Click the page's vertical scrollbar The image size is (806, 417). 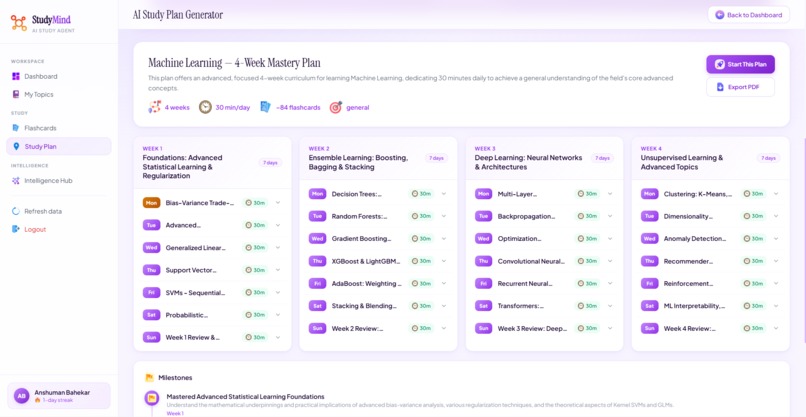[804, 240]
